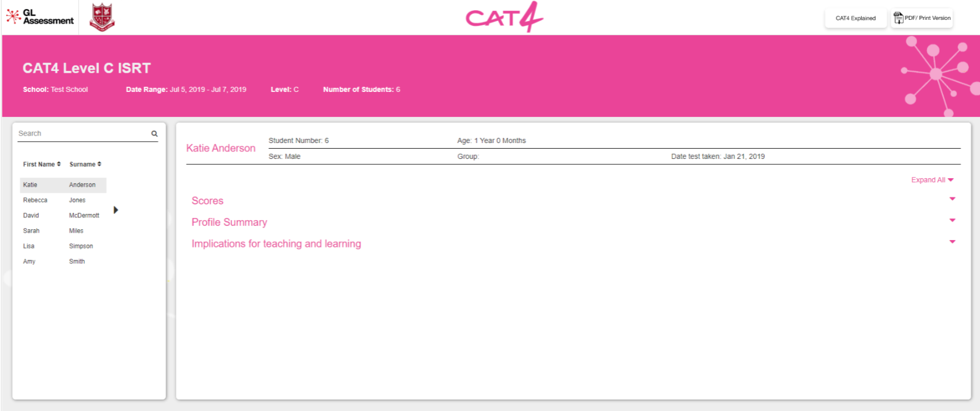Open the Profile Summary heading

(x=230, y=223)
